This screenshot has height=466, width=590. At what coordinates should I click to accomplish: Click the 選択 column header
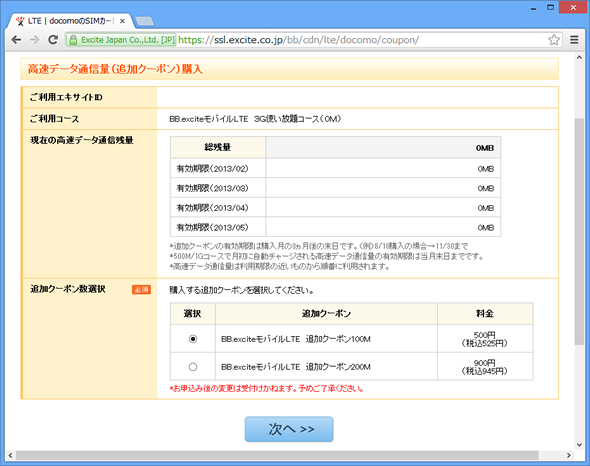pyautogui.click(x=193, y=314)
